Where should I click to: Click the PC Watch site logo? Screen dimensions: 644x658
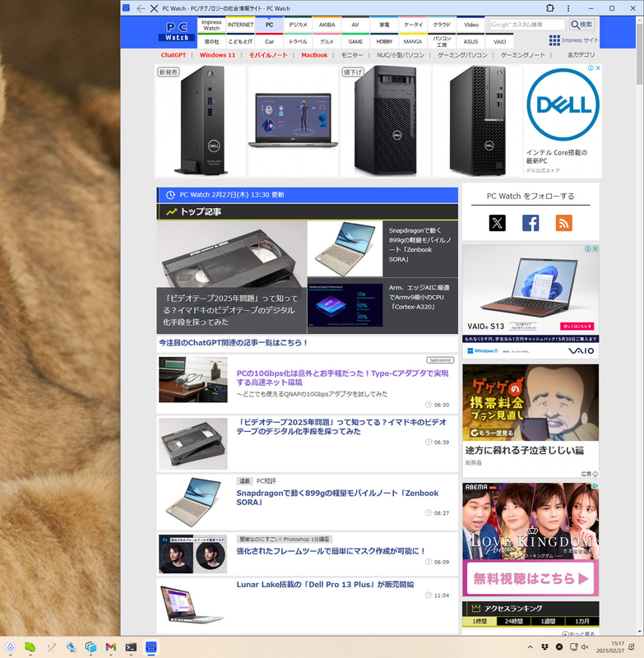click(177, 32)
